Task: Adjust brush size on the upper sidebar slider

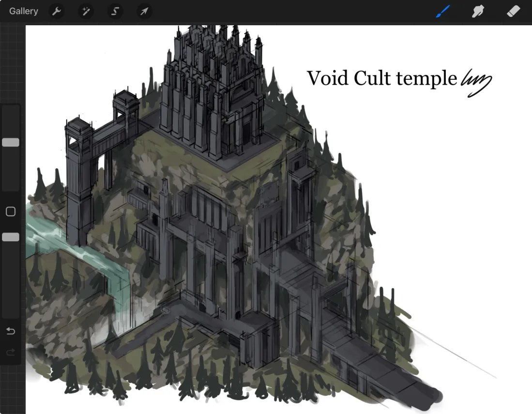Action: (x=11, y=142)
